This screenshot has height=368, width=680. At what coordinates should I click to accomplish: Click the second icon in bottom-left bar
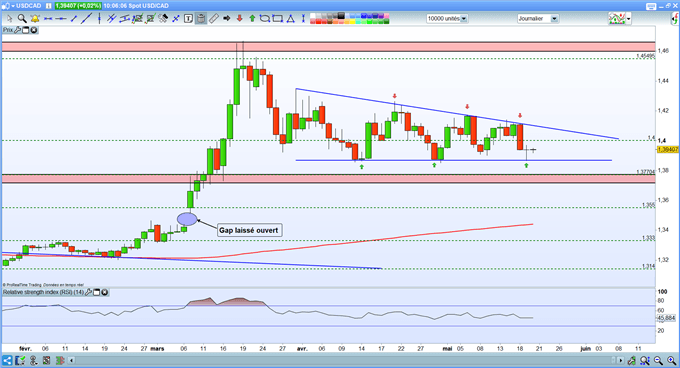click(20, 360)
